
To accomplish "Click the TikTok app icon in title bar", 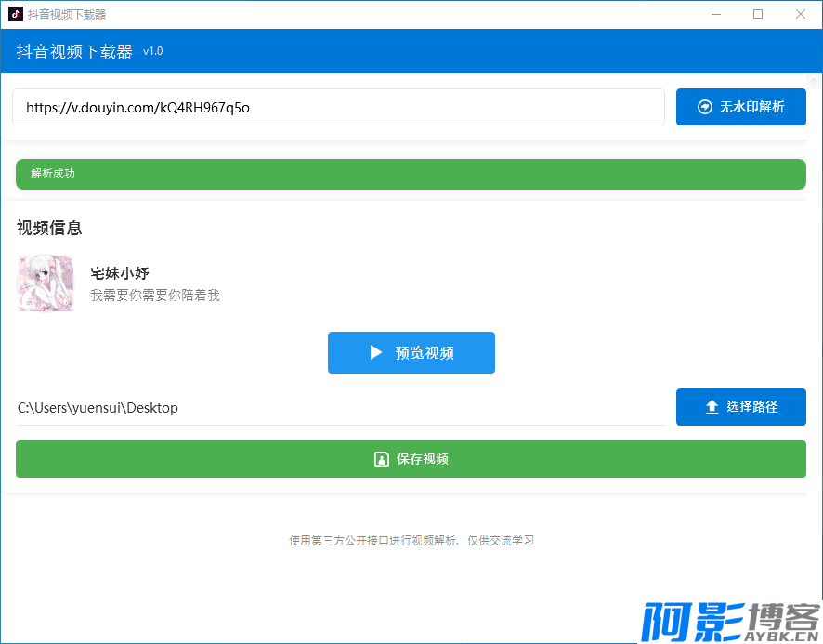I will pyautogui.click(x=16, y=14).
